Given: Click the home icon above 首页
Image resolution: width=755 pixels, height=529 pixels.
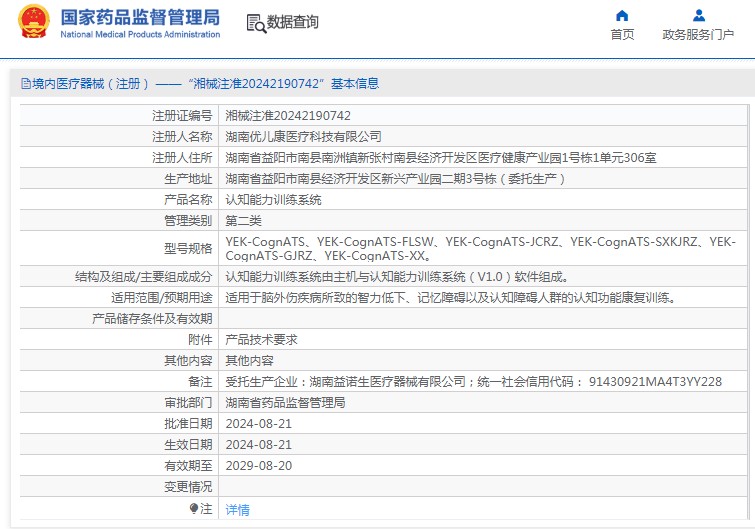Looking at the screenshot, I should [622, 15].
